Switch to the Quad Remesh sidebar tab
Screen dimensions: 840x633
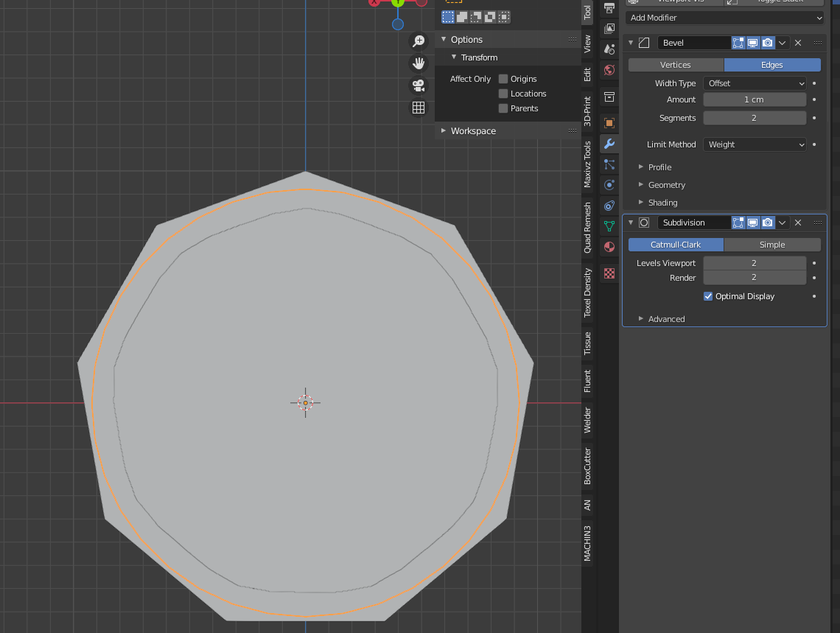tap(588, 228)
